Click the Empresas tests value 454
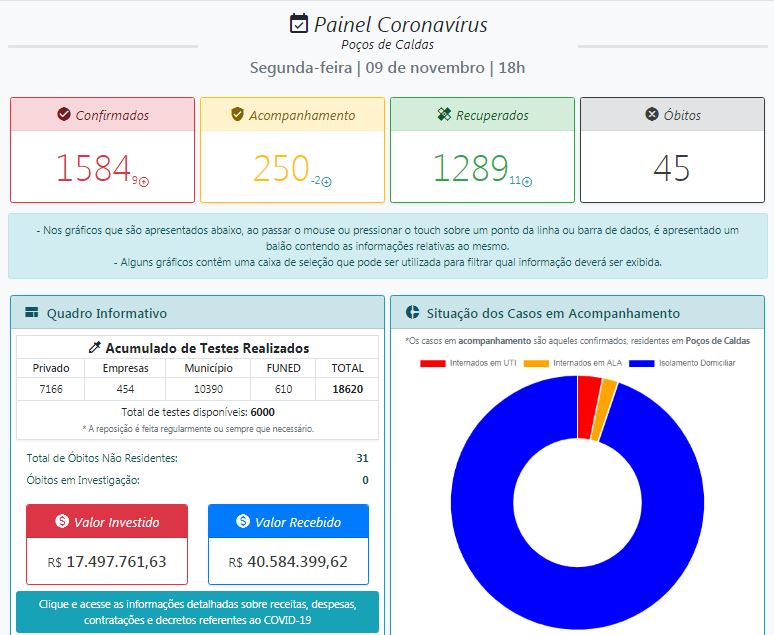This screenshot has height=635, width=774. (125, 389)
